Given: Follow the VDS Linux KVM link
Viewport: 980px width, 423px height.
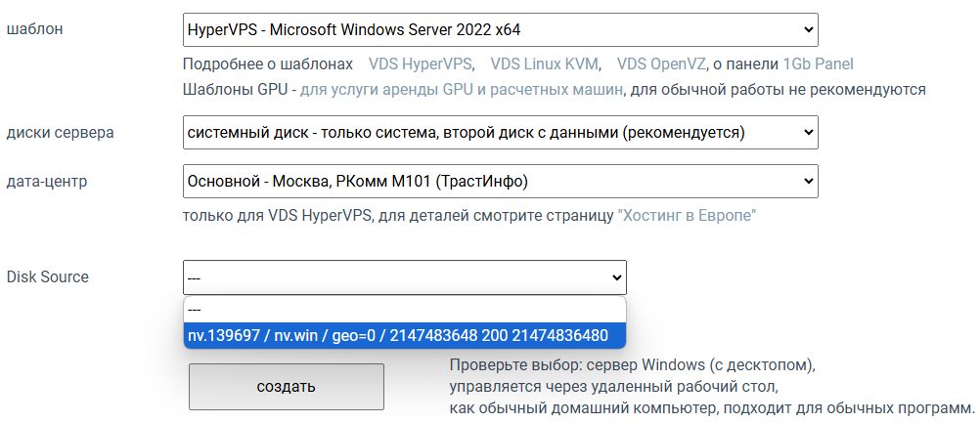Looking at the screenshot, I should [546, 64].
